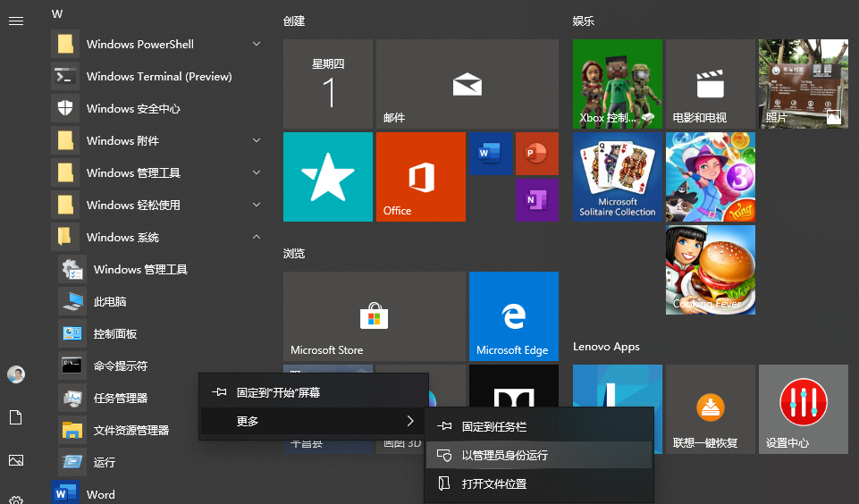The image size is (859, 504).
Task: Open 联想一键恢复 tile
Action: pyautogui.click(x=711, y=409)
